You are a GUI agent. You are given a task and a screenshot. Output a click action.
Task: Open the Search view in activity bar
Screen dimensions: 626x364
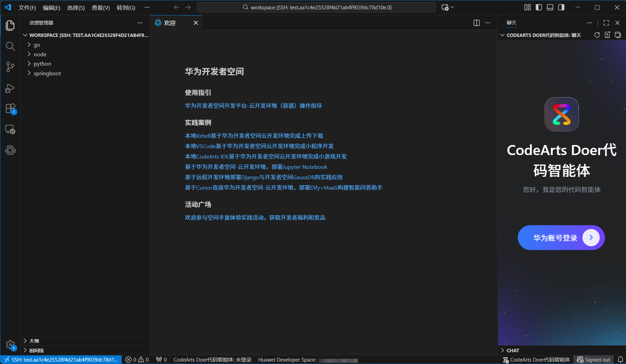tap(10, 46)
